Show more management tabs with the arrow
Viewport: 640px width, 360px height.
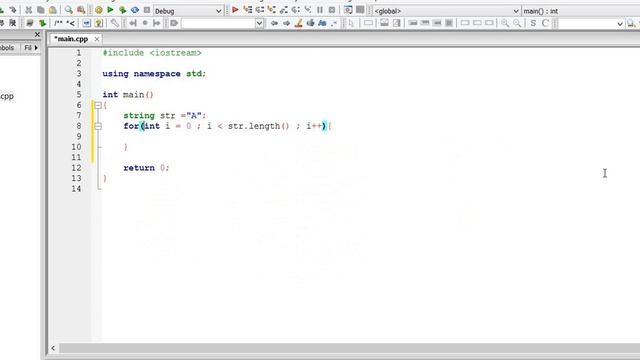pyautogui.click(x=36, y=48)
